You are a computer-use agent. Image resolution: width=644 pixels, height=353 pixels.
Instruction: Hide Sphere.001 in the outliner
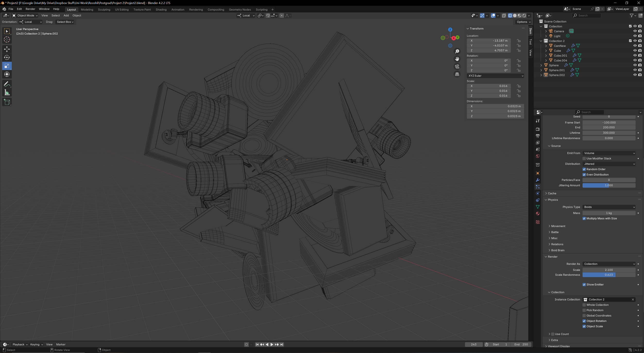(635, 70)
